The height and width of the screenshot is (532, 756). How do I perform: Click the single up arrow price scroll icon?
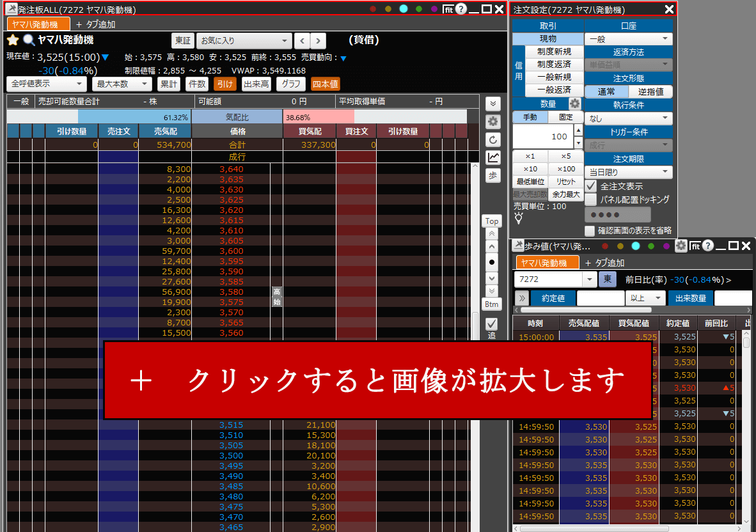click(492, 247)
